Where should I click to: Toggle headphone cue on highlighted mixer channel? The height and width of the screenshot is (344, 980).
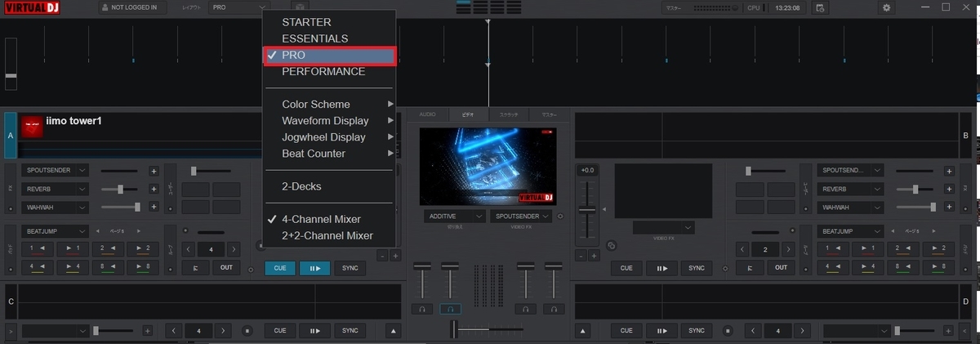tap(449, 310)
